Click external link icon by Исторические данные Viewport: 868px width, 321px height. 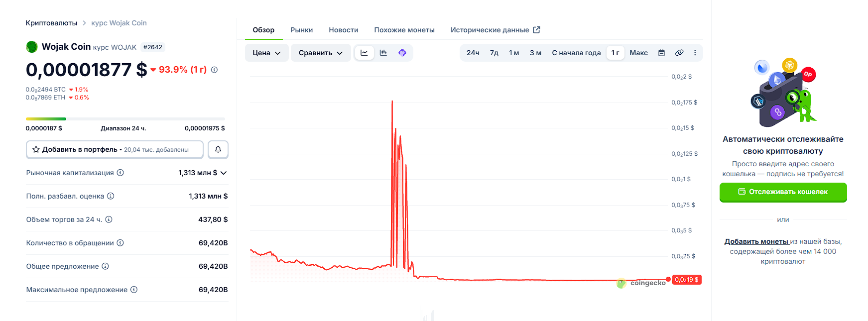(536, 30)
